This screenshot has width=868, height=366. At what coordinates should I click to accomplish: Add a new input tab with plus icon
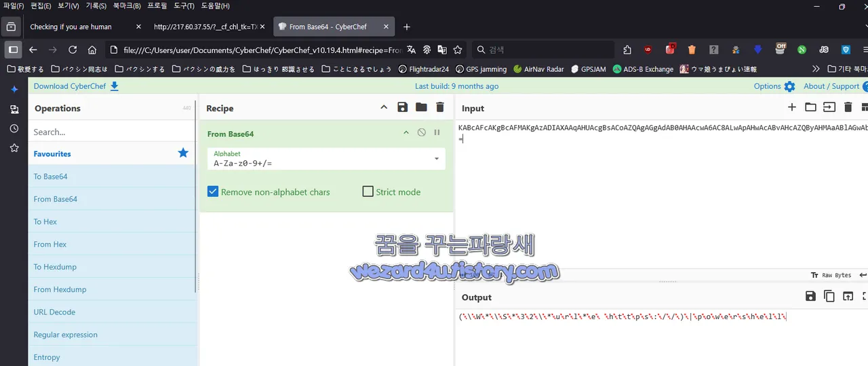[792, 107]
